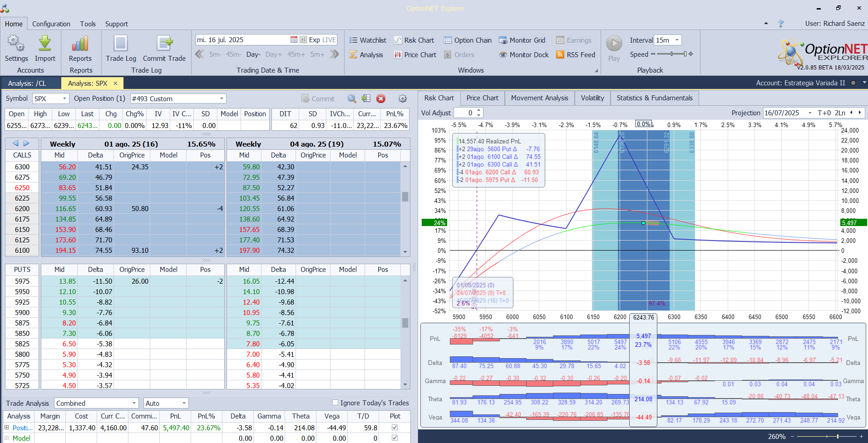
Task: Open the Reports chart icon
Action: click(80, 44)
